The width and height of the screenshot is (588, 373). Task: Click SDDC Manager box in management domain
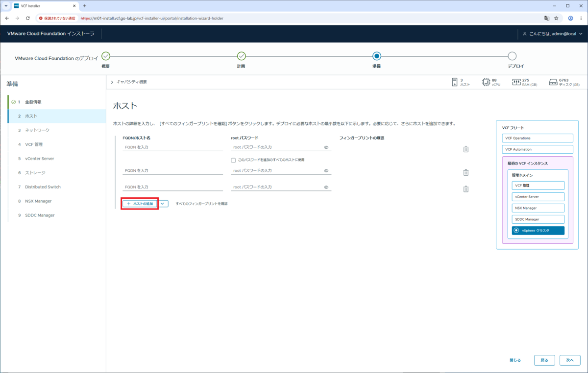coord(538,219)
